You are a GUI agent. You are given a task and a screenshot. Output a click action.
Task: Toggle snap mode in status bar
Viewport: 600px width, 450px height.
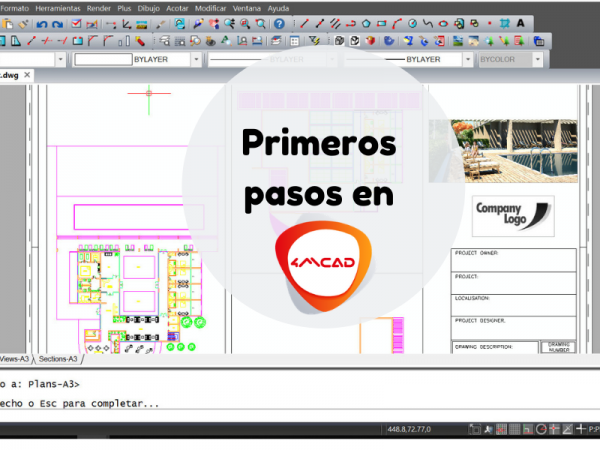502,429
